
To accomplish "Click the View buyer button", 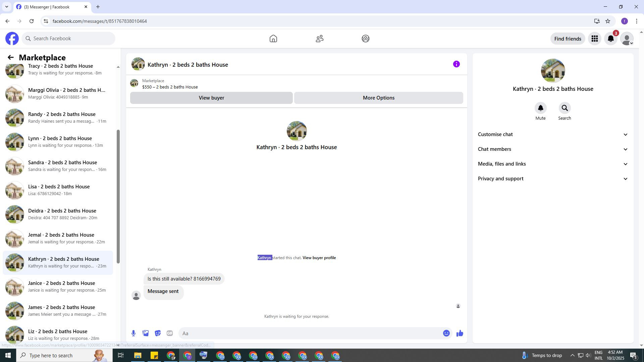I will click(211, 98).
